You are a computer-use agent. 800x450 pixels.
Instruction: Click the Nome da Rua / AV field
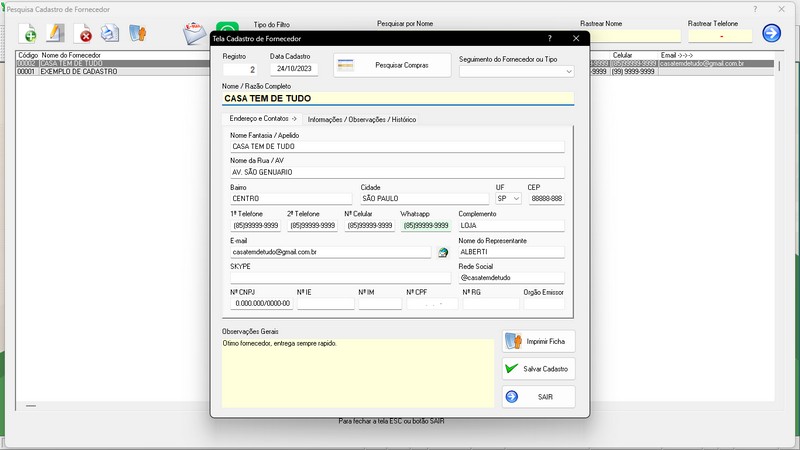click(x=397, y=172)
